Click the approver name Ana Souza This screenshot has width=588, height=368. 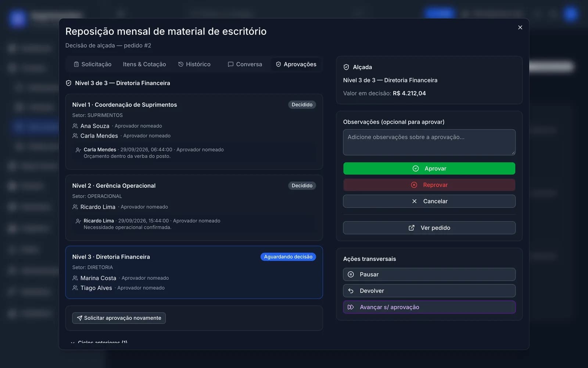point(95,126)
